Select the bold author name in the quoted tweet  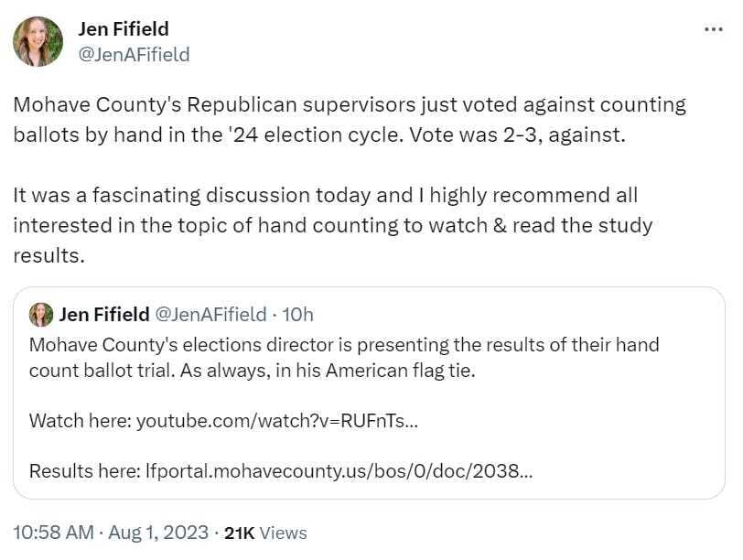[x=103, y=315]
